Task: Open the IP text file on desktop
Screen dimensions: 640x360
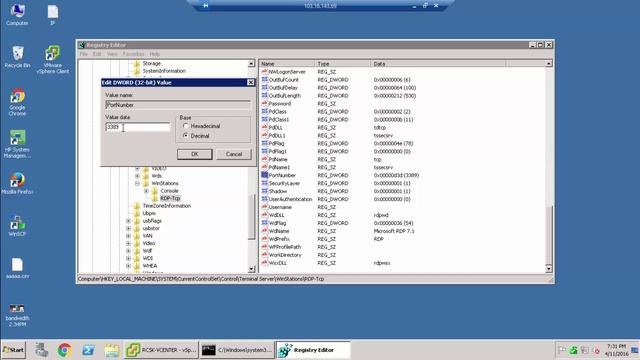Action: point(52,15)
